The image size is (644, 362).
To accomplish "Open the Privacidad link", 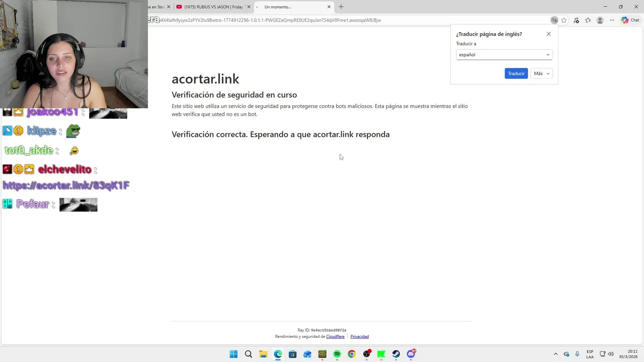I will pyautogui.click(x=359, y=336).
